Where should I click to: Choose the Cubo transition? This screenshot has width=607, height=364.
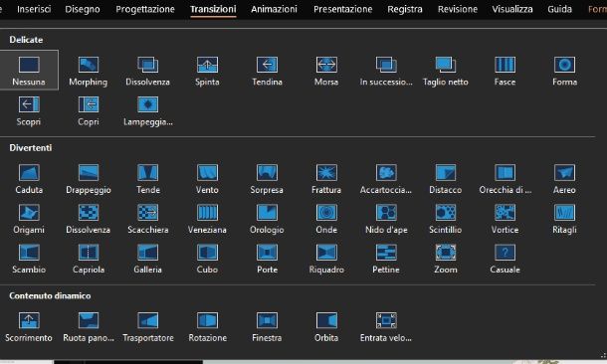207,259
